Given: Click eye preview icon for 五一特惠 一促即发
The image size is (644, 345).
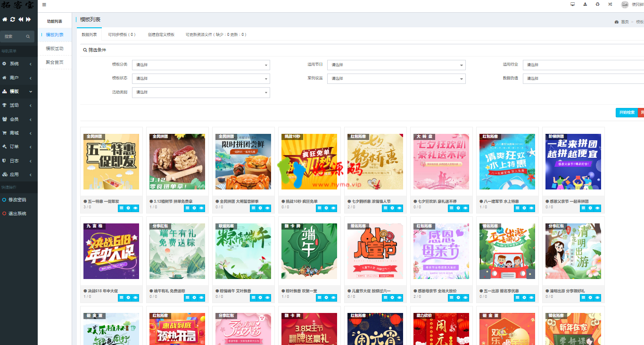Looking at the screenshot, I should [x=135, y=207].
